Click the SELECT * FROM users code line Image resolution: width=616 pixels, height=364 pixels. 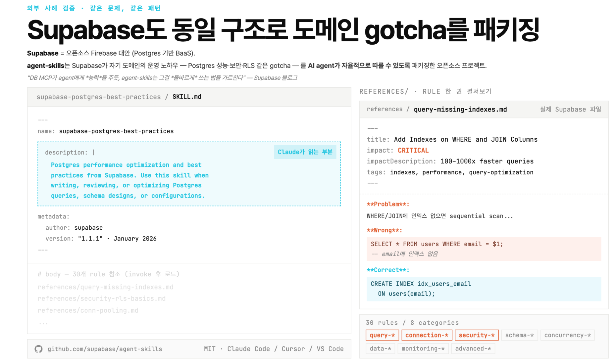click(436, 244)
